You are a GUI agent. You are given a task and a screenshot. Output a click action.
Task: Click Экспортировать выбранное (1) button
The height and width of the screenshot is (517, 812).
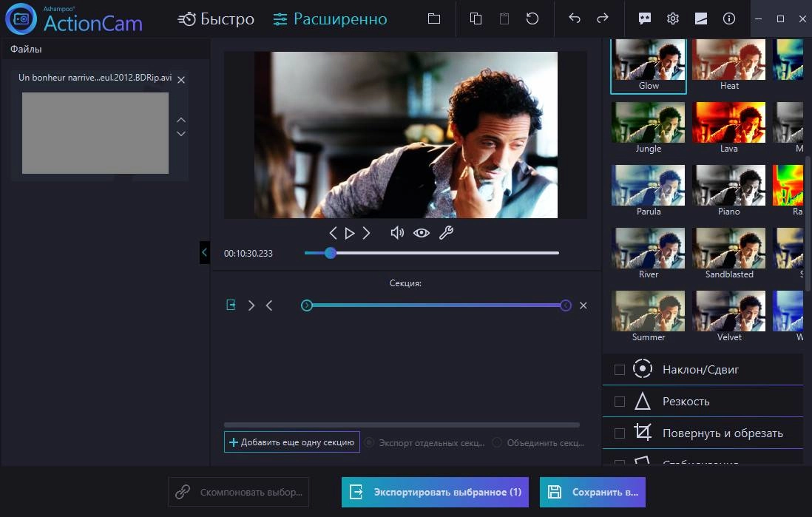[x=435, y=492]
